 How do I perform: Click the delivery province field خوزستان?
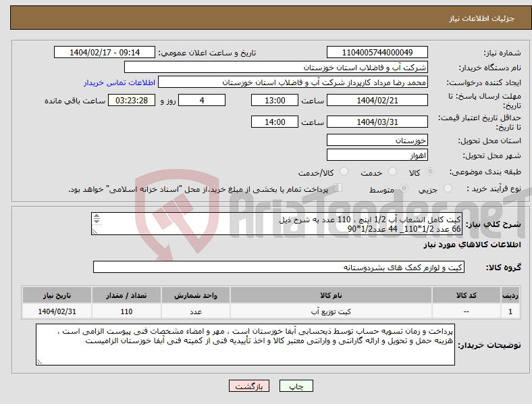377,141
